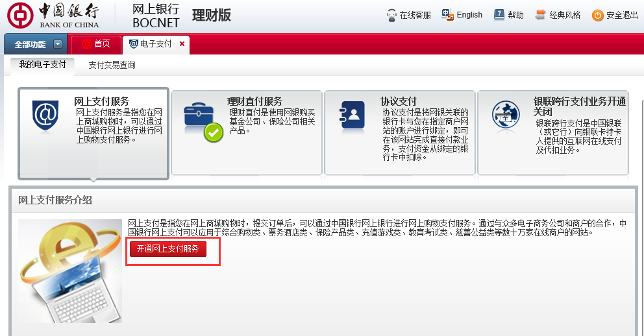The height and width of the screenshot is (336, 644).
Task: Click the 银联跨行支付 globe icon
Action: click(506, 115)
